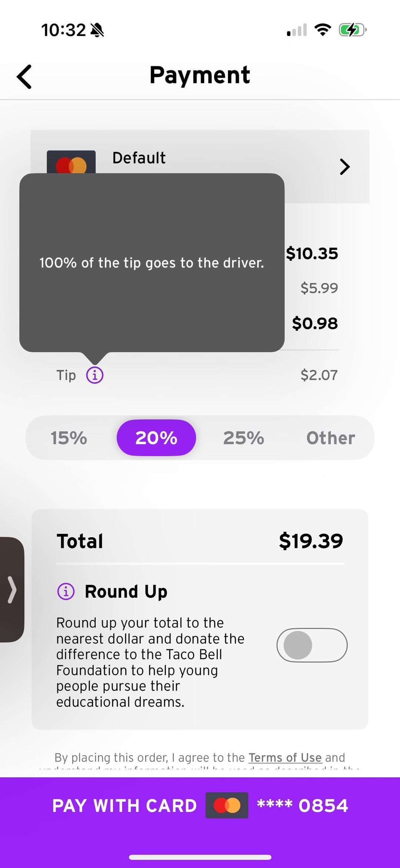Open the Terms of Use link
The image size is (400, 868).
point(285,758)
